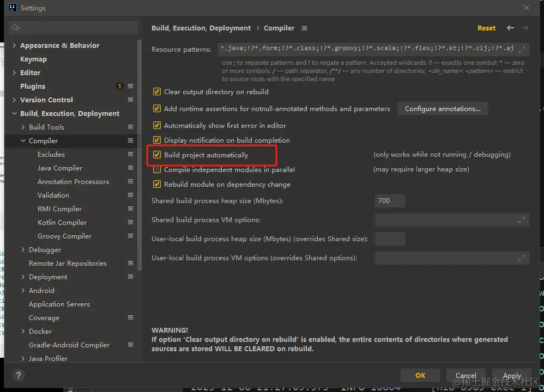The image size is (544, 392).
Task: Collapse Build, Execution, Deployment group
Action: [14, 113]
